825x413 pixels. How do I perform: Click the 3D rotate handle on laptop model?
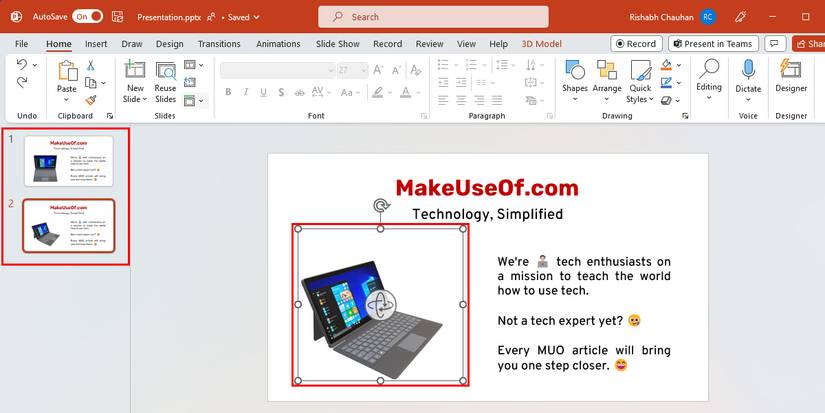point(381,304)
